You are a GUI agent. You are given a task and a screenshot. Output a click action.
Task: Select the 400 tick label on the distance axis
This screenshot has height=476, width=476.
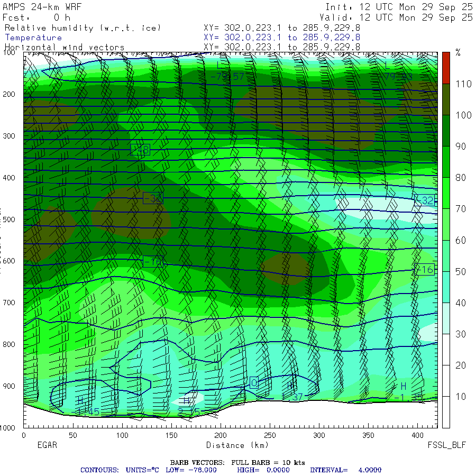(x=417, y=435)
